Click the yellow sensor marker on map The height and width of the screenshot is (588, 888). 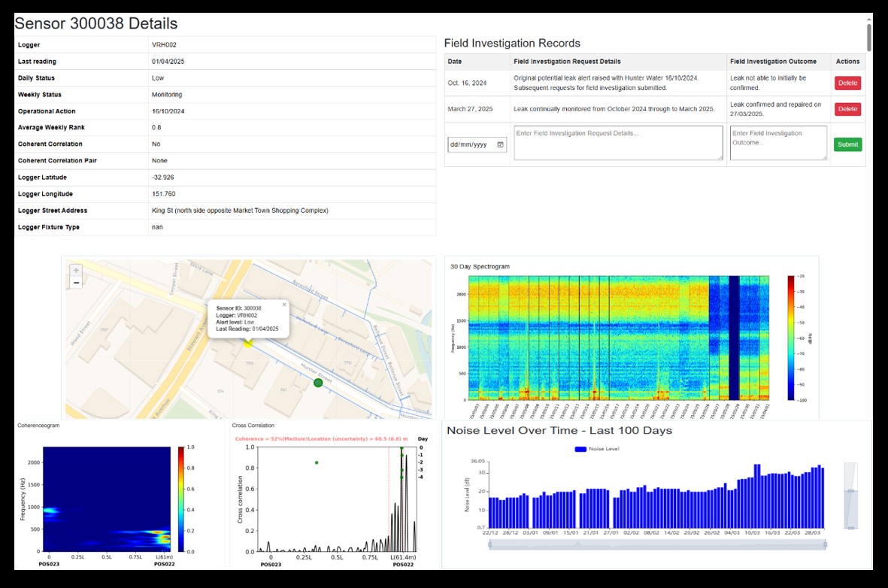(247, 343)
